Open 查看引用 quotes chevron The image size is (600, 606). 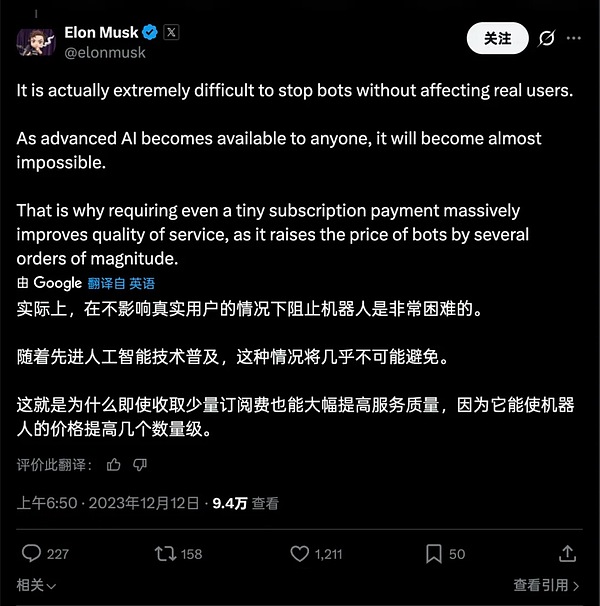[546, 585]
